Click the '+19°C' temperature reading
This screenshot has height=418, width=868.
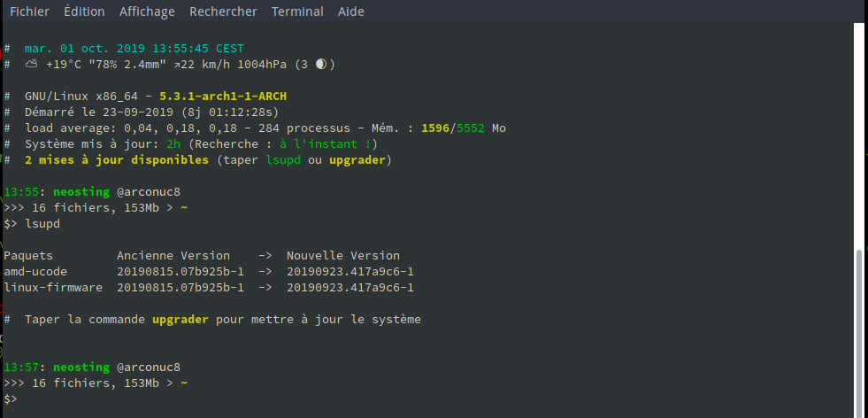(64, 65)
